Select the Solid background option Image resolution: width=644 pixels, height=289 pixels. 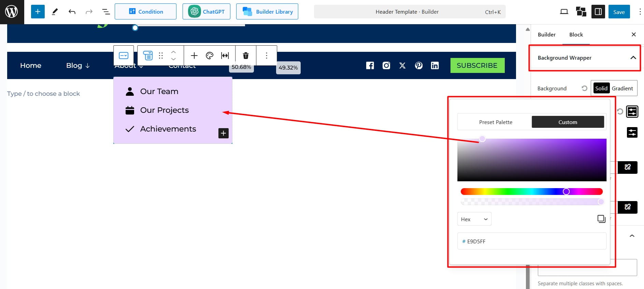point(601,88)
